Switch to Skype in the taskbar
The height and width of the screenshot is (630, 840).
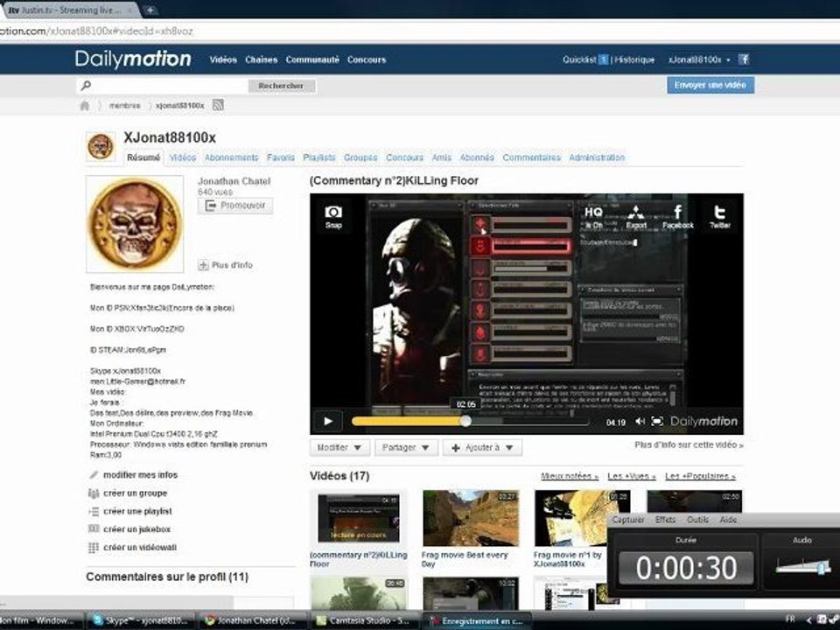(141, 620)
